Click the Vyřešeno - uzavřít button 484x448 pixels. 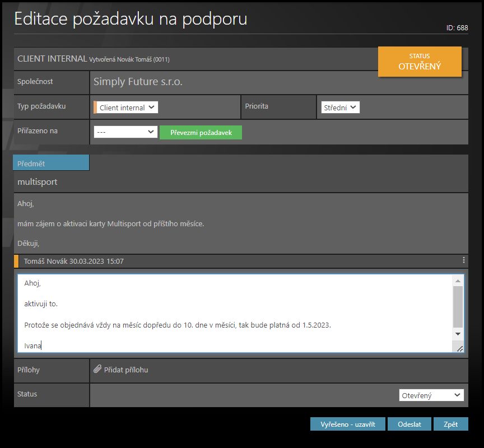point(347,424)
